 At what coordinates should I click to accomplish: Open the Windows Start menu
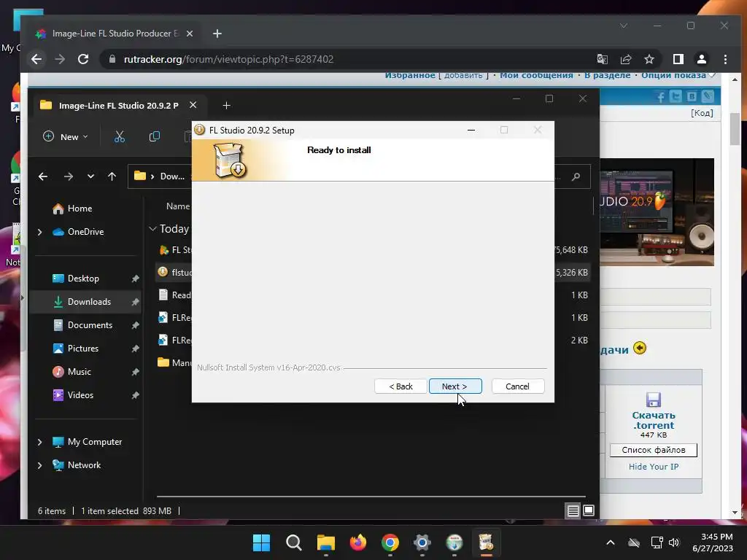click(x=261, y=542)
